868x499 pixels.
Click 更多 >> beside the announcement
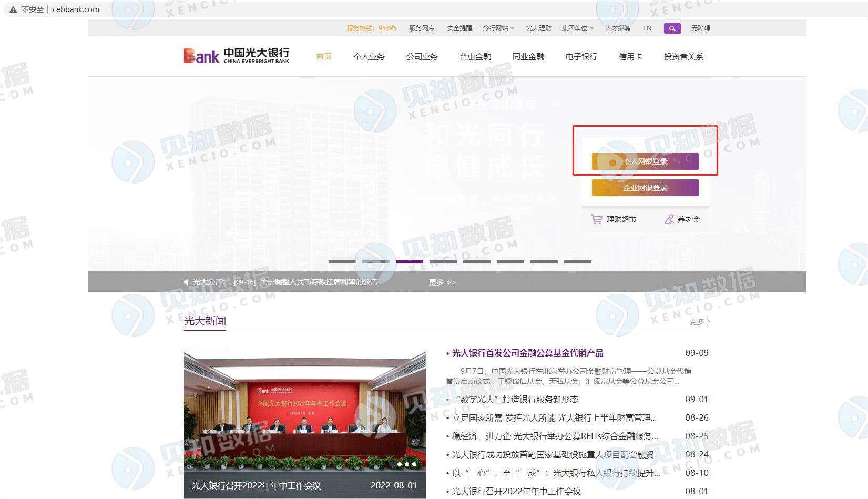click(x=443, y=282)
